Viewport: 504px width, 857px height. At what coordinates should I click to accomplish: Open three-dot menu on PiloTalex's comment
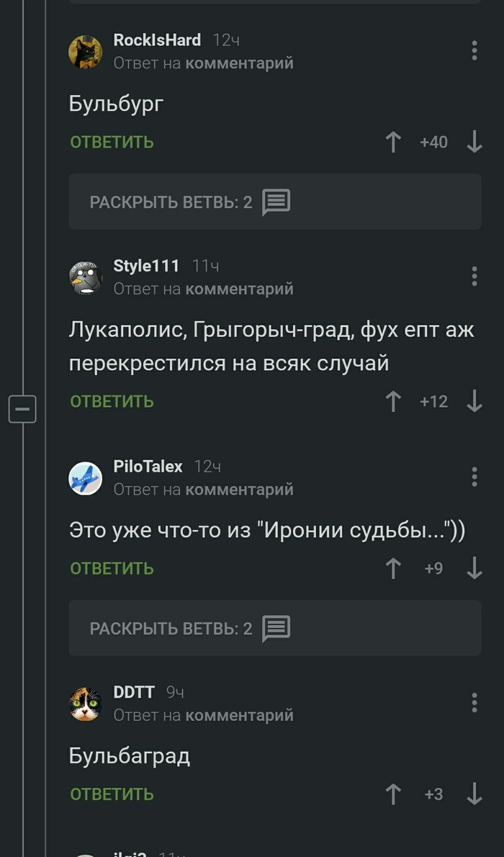474,477
